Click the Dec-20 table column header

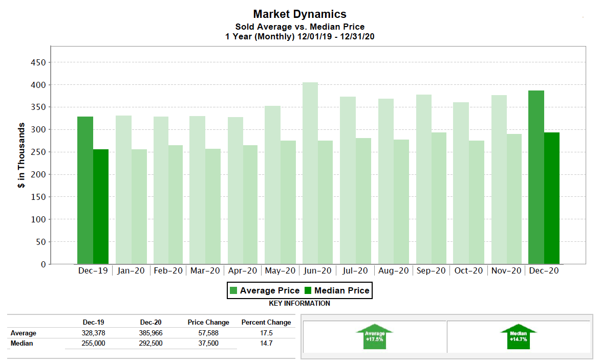click(151, 322)
